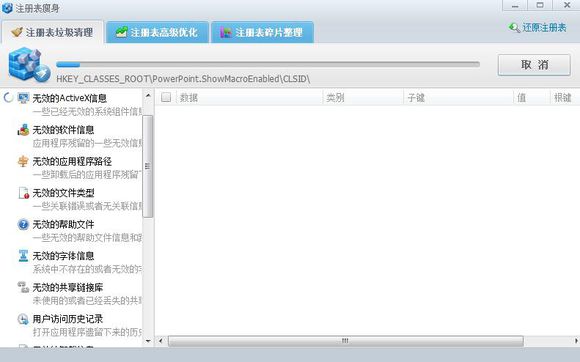The width and height of the screenshot is (580, 362).
Task: Click description 一些已经无效的系统组件信息
Action: 87,111
